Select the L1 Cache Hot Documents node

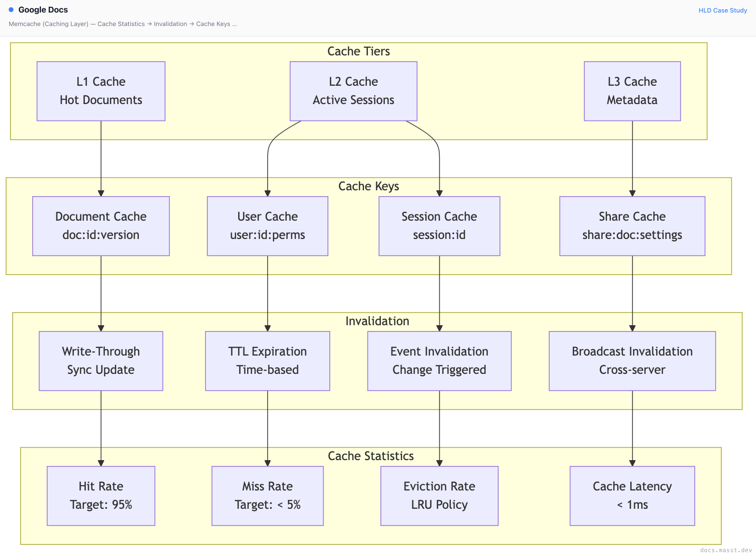click(101, 91)
